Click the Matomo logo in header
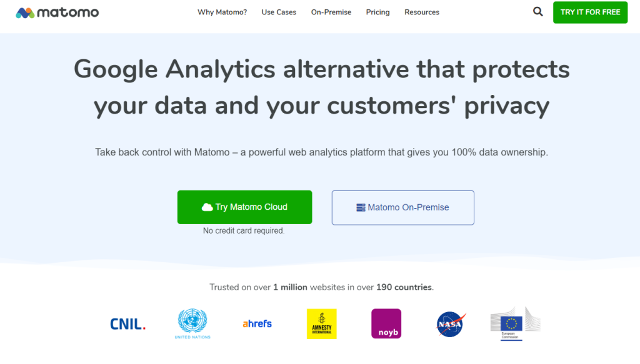This screenshot has width=640, height=364. 57,12
